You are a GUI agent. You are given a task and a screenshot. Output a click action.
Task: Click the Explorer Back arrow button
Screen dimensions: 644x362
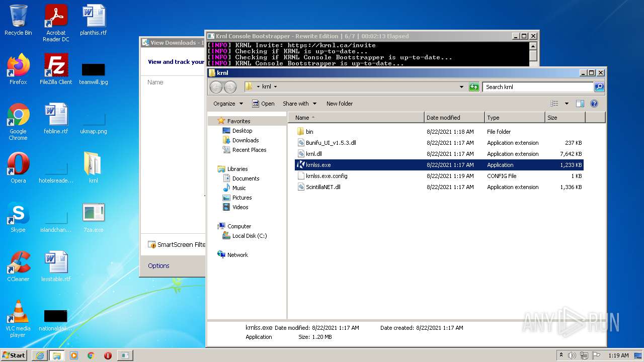tap(216, 87)
